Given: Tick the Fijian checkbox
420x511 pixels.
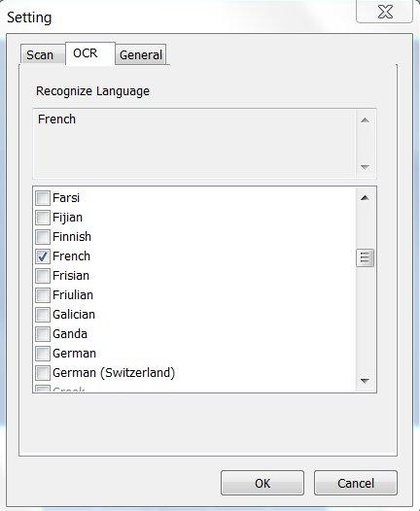Looking at the screenshot, I should 43,218.
